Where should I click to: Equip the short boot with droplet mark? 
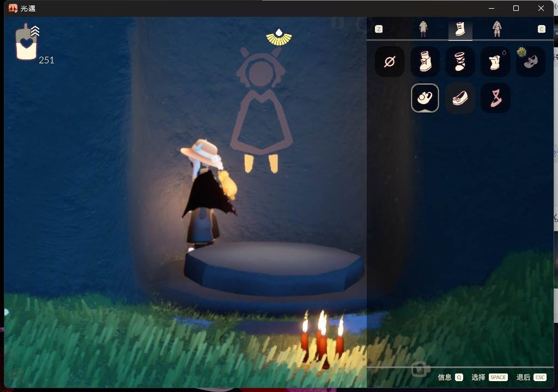[495, 62]
